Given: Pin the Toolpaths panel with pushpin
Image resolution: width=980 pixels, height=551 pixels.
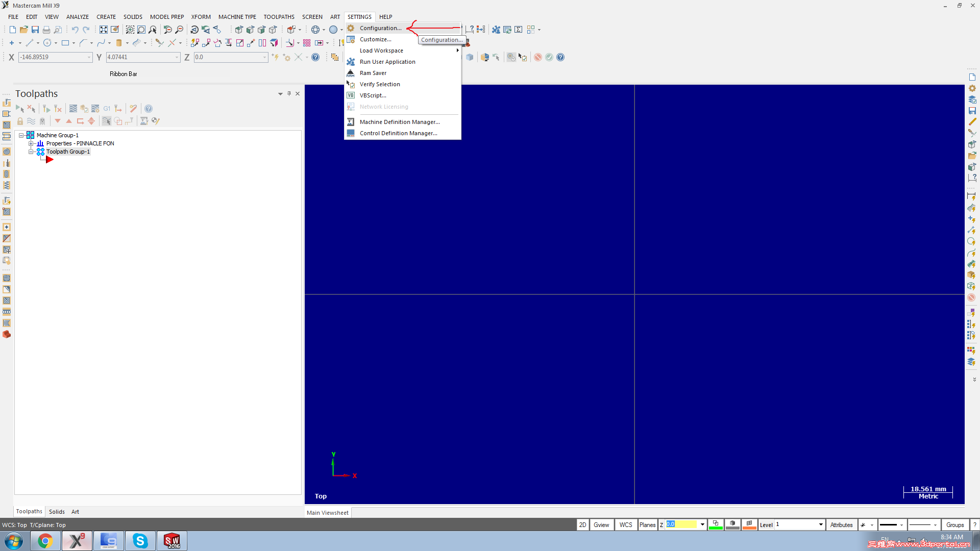Looking at the screenshot, I should (289, 93).
